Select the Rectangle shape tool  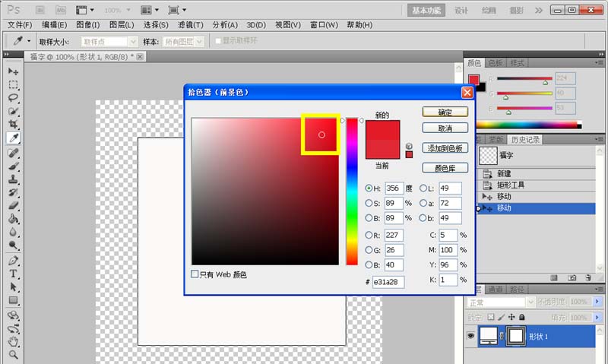(x=13, y=300)
